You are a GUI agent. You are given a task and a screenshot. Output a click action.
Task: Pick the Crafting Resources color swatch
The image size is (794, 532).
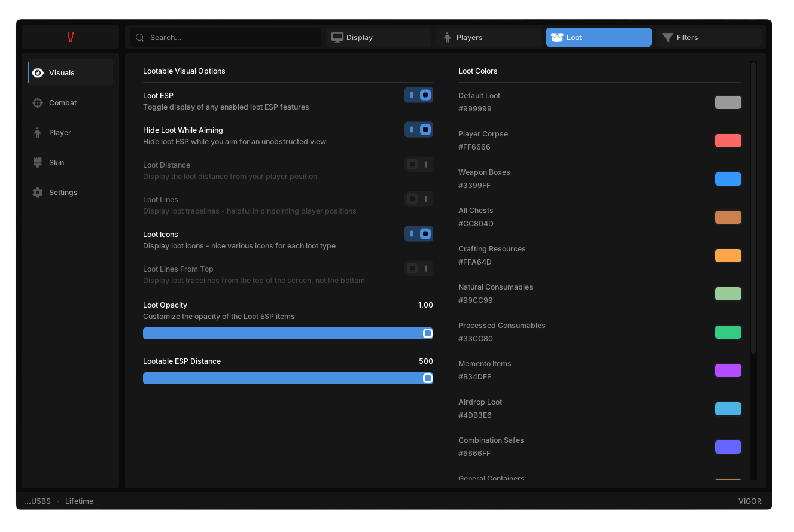point(728,256)
